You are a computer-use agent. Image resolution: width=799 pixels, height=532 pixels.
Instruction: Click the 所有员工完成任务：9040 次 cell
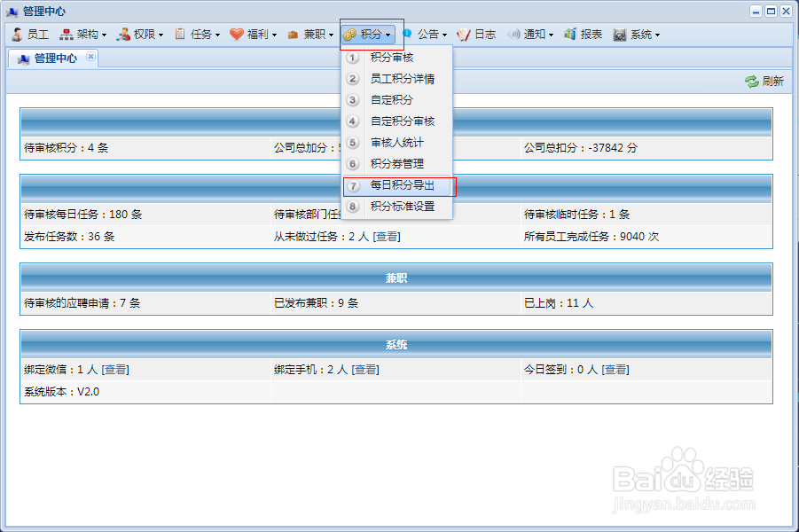pos(646,237)
